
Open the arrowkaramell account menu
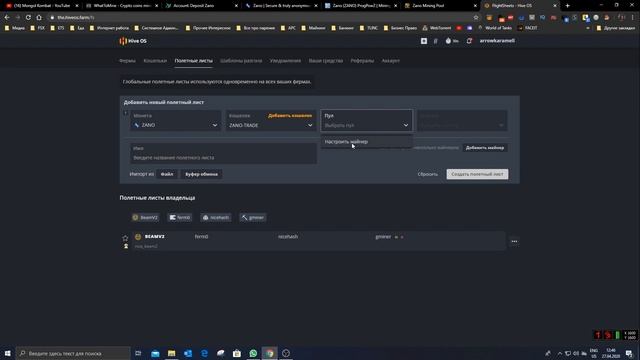(x=497, y=41)
